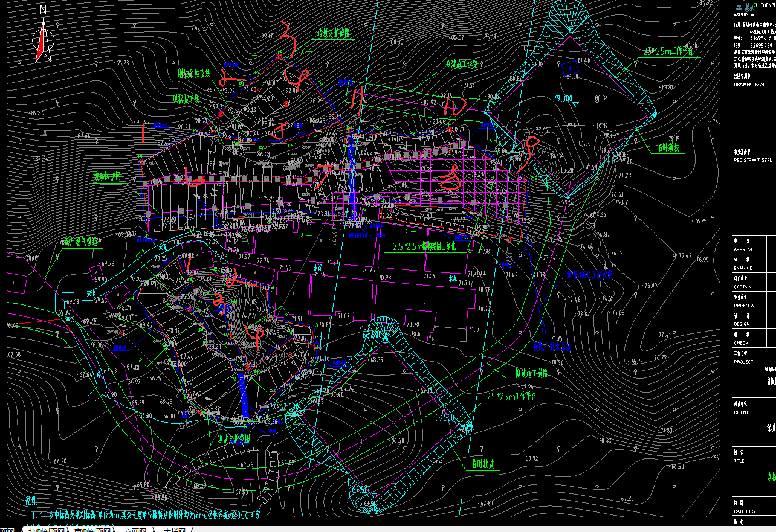Pick the 77.41 elevation point label
This screenshot has height=532, width=776.
(665, 334)
